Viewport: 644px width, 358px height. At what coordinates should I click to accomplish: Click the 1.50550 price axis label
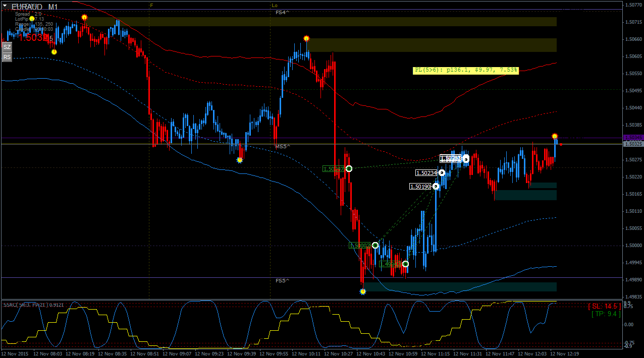633,74
